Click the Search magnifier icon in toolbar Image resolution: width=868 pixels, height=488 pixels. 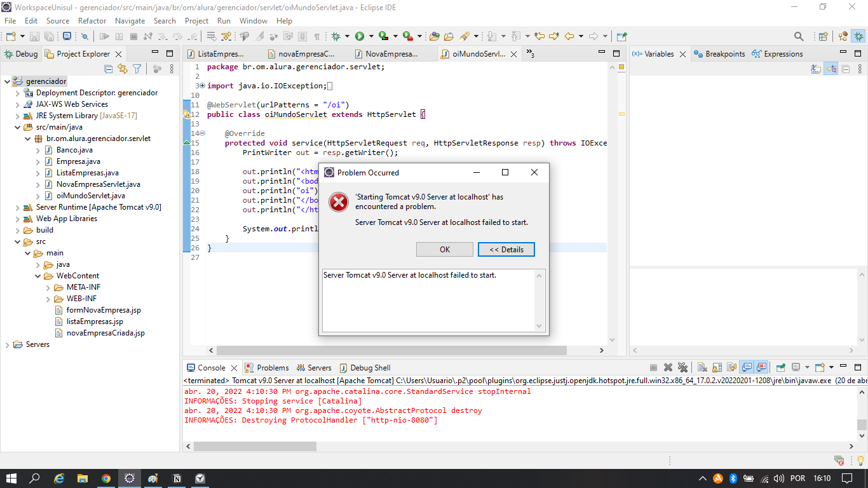coord(799,36)
